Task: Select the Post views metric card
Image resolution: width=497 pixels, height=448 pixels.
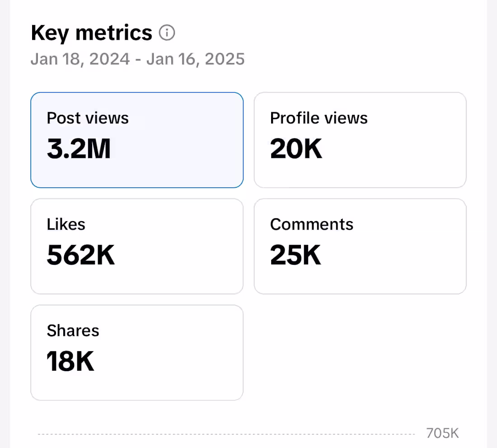Action: point(137,140)
